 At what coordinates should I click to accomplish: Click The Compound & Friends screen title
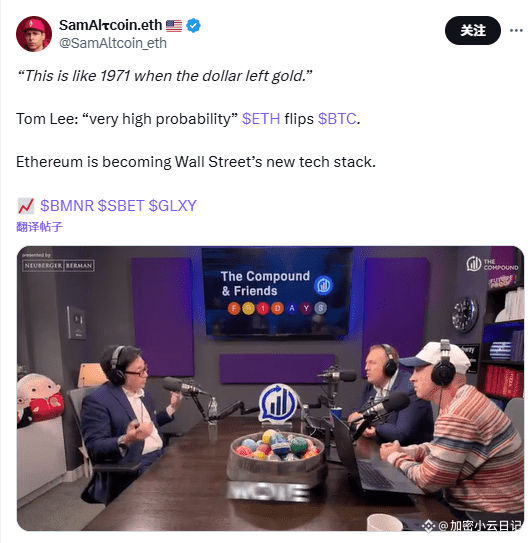pos(265,283)
